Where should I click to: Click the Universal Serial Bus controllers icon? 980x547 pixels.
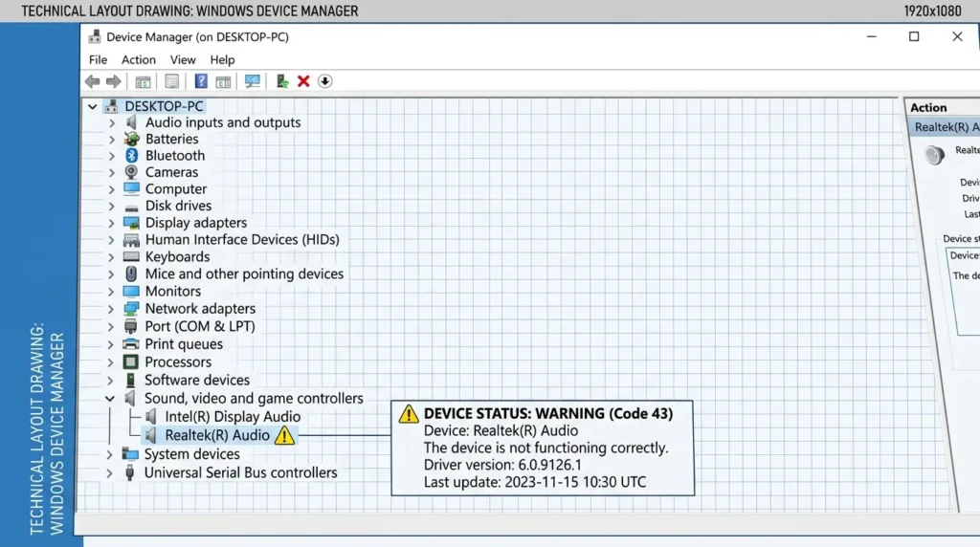tap(130, 472)
